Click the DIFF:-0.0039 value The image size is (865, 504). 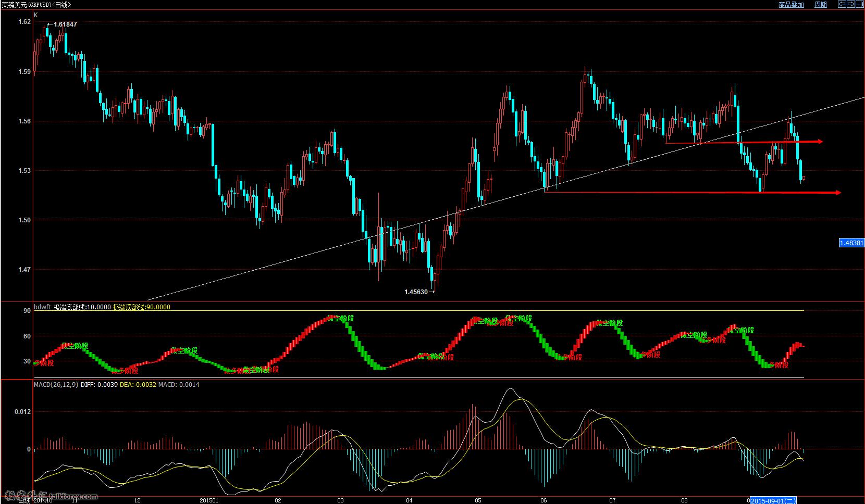99,385
